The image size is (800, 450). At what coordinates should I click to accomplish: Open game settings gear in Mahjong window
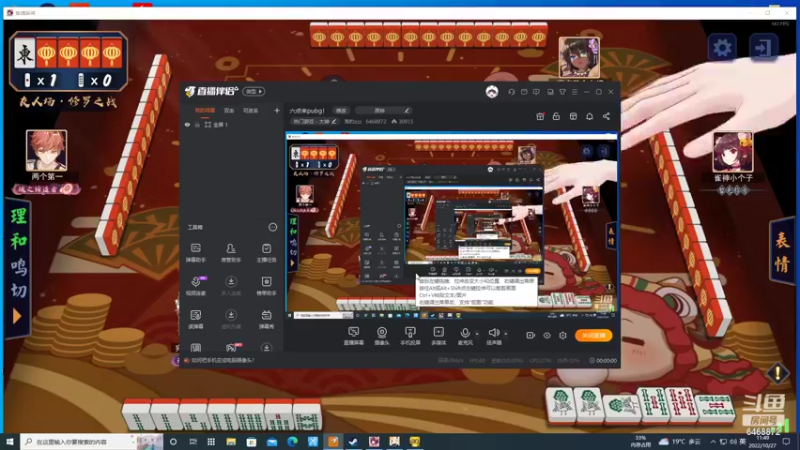722,48
